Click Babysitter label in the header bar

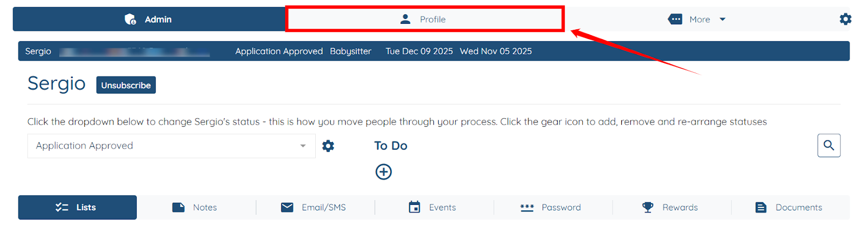350,51
